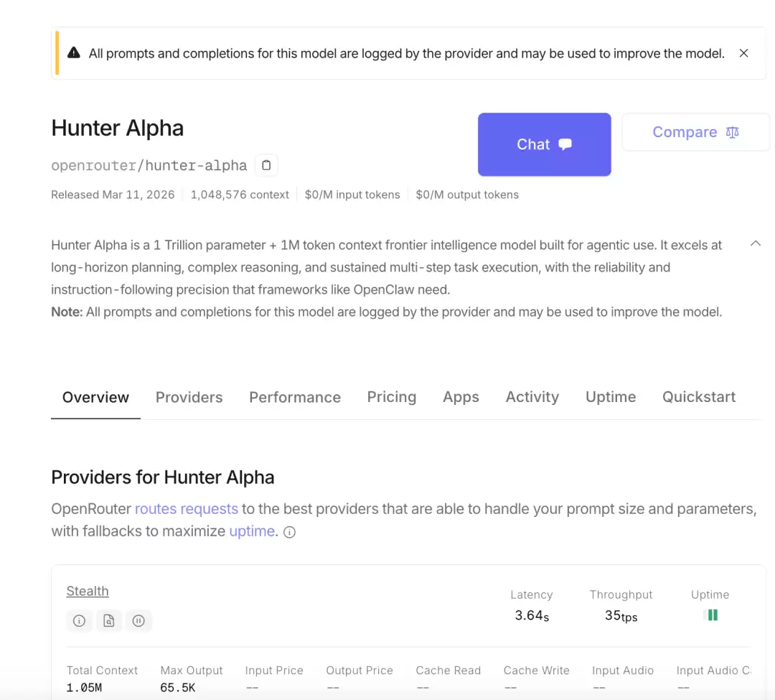Follow the 'routes requests' link
Screen dimensions: 775x700
tap(186, 509)
